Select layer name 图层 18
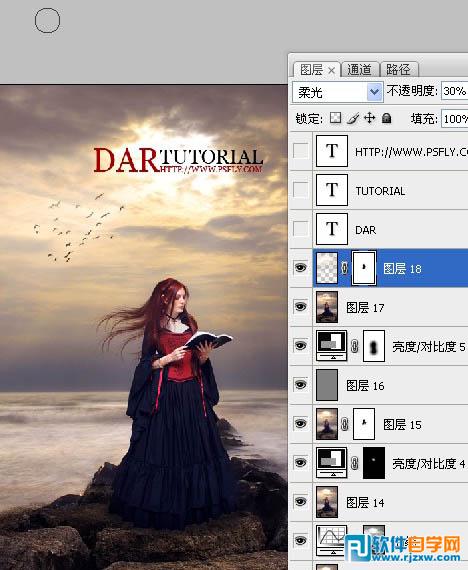Screen dimensions: 468x570 tap(402, 269)
